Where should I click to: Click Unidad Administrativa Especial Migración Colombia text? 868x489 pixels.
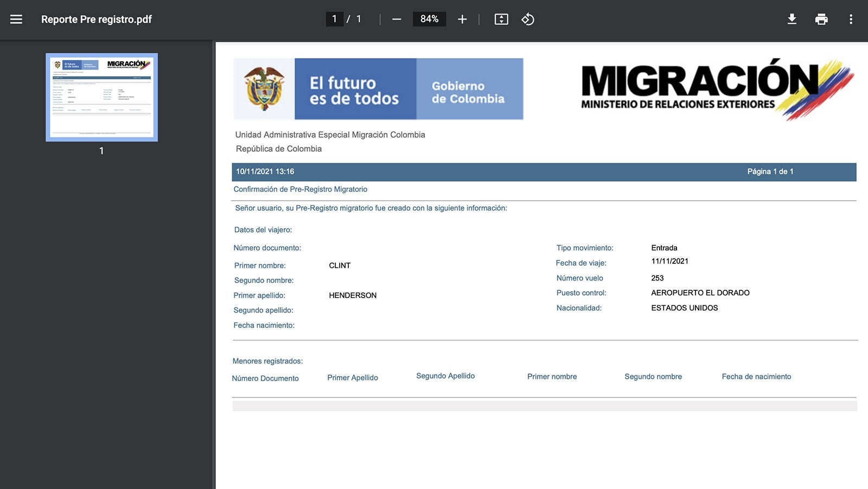click(x=330, y=135)
